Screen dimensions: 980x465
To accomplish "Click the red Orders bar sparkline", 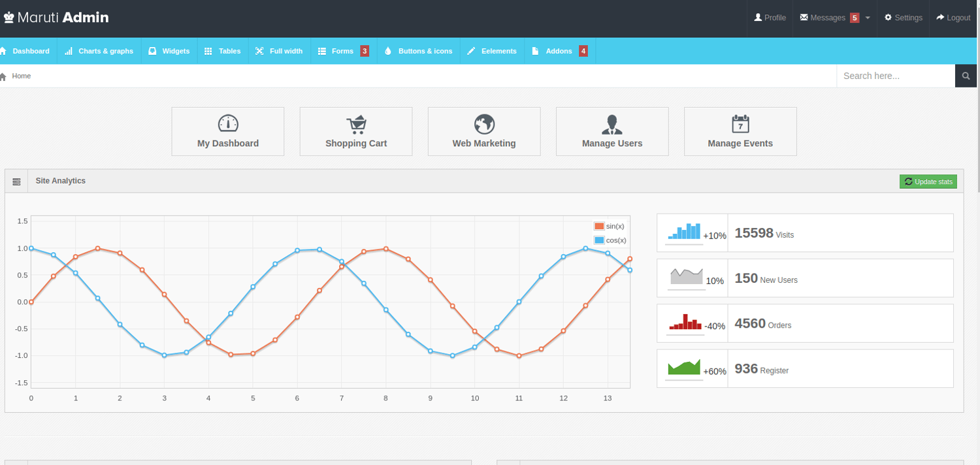I will [x=685, y=322].
